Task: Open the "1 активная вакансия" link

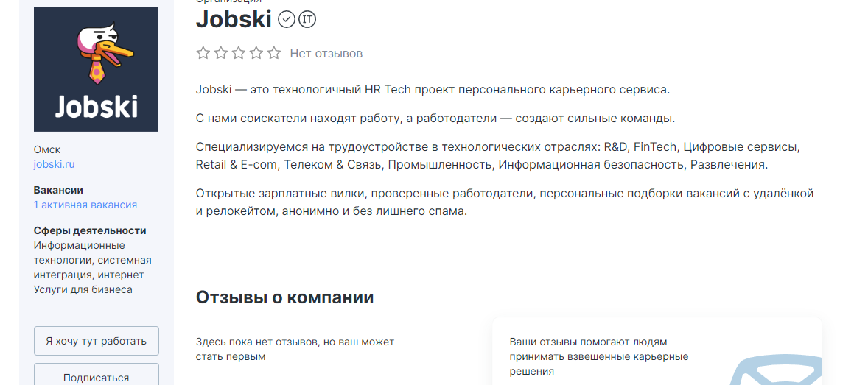Action: 85,205
